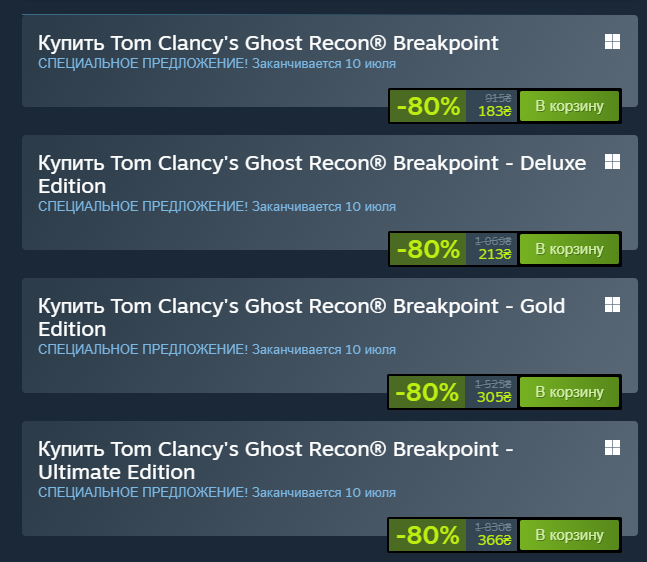Viewport: 647px width, 562px height.
Task: Add Deluxe Edition to cart
Action: [x=569, y=249]
